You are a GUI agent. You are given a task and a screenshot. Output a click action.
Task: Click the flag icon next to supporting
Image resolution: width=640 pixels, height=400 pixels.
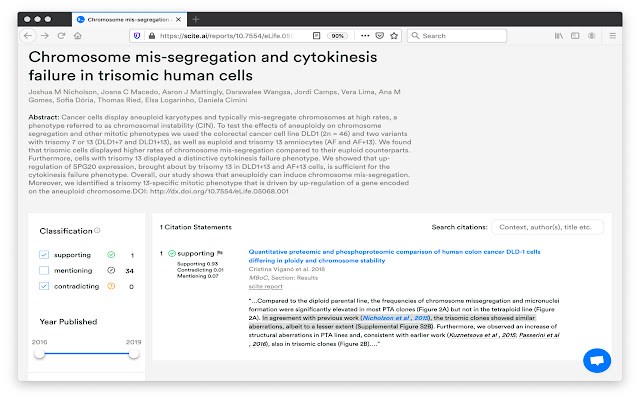point(220,253)
